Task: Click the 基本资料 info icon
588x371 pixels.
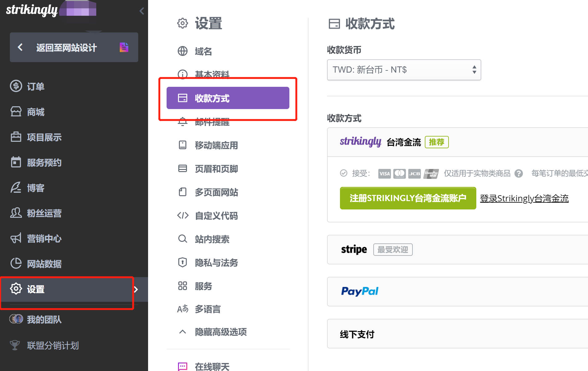Action: coord(183,74)
